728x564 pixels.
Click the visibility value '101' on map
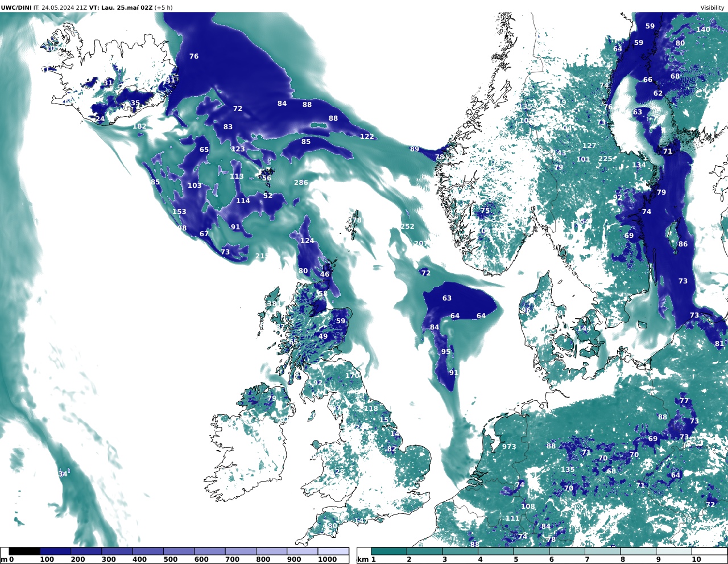click(x=583, y=159)
